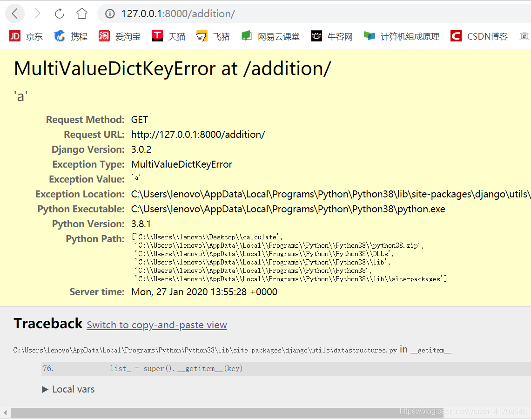Open the 牛客网 bookmark icon

pyautogui.click(x=316, y=35)
